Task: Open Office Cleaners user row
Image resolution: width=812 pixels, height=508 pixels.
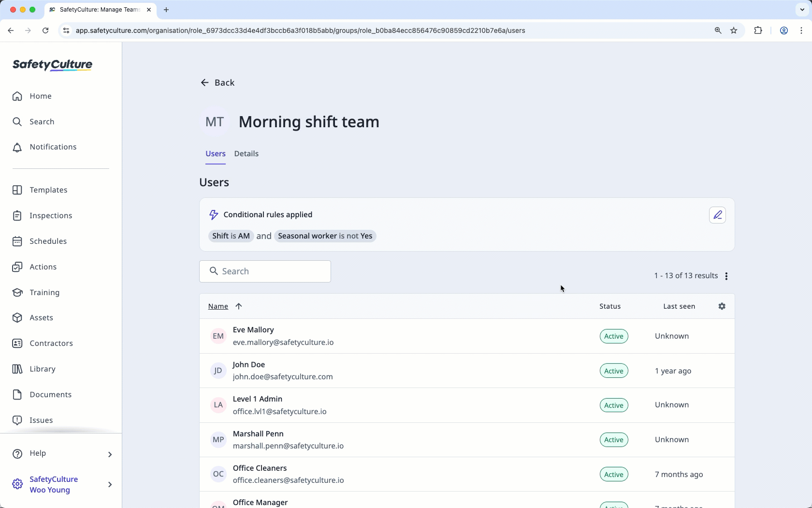Action: point(467,474)
